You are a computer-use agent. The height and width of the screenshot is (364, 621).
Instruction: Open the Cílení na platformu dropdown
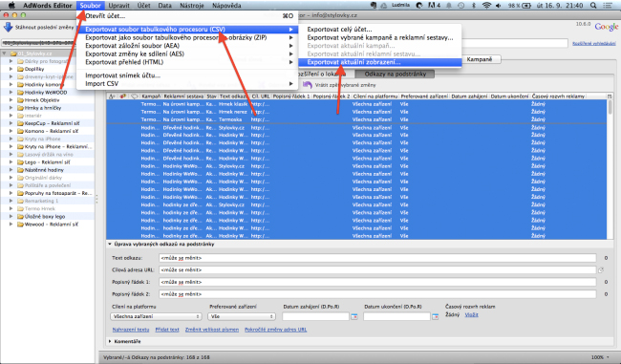pyautogui.click(x=156, y=316)
